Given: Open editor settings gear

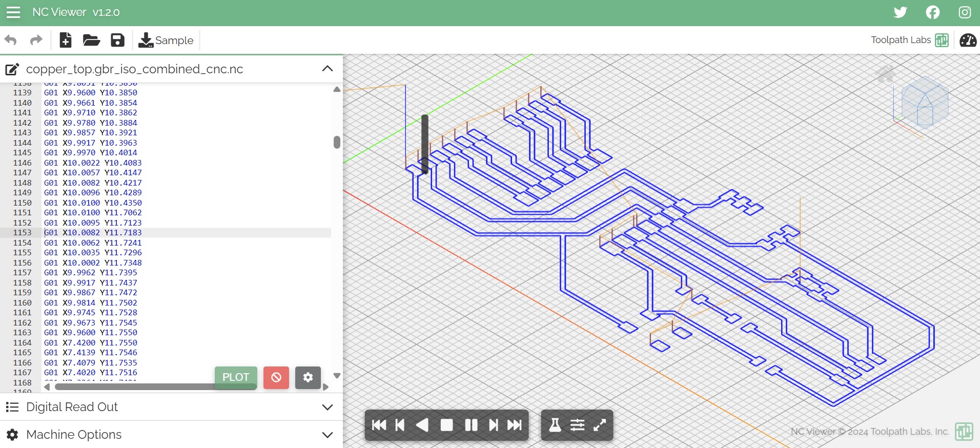Looking at the screenshot, I should coord(308,378).
